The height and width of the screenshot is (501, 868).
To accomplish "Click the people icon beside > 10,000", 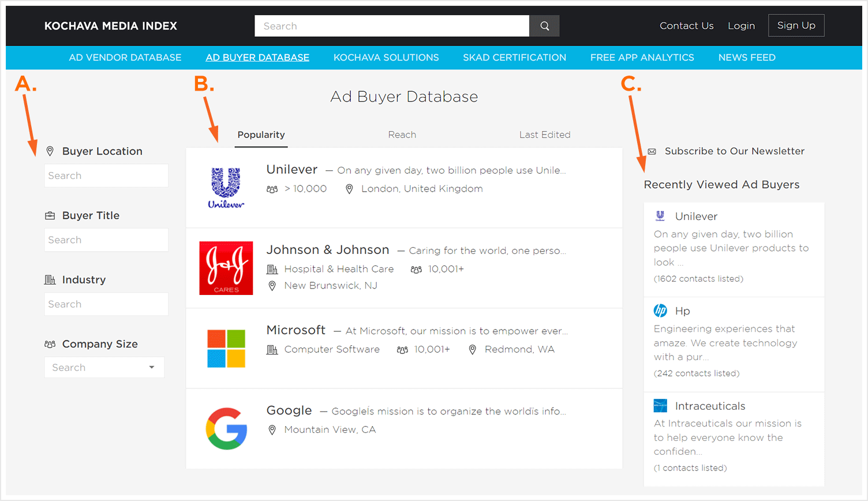I will click(x=272, y=189).
